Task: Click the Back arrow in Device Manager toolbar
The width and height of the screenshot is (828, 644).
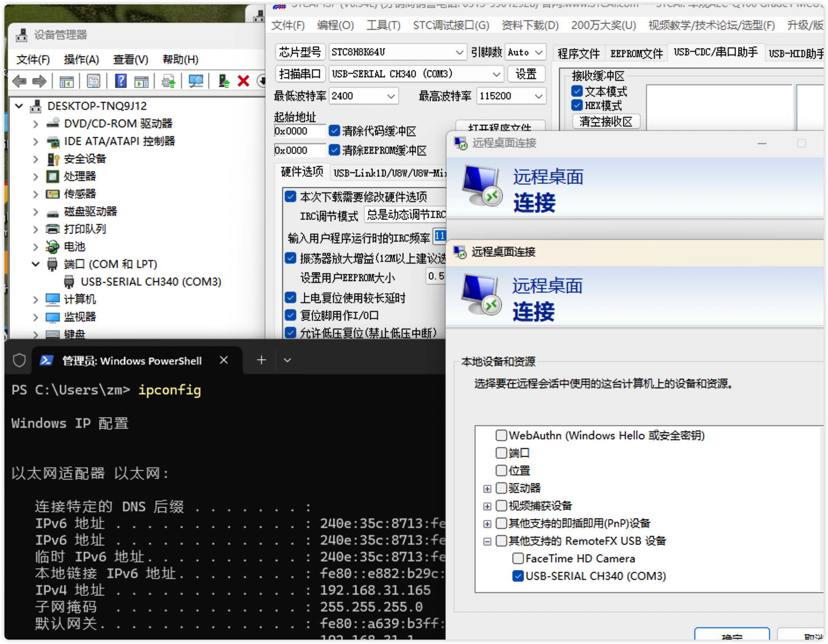Action: coord(19,81)
